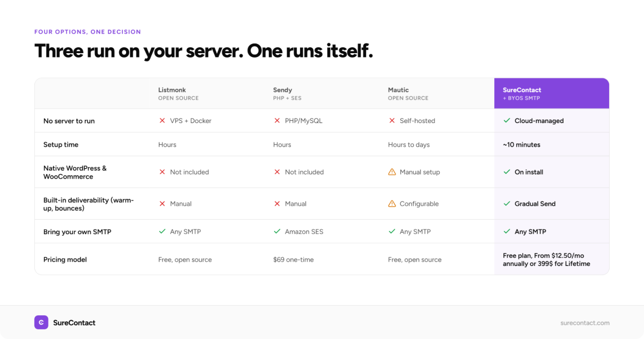Click the warning triangle beside Configurable
Image resolution: width=644 pixels, height=339 pixels.
click(392, 204)
